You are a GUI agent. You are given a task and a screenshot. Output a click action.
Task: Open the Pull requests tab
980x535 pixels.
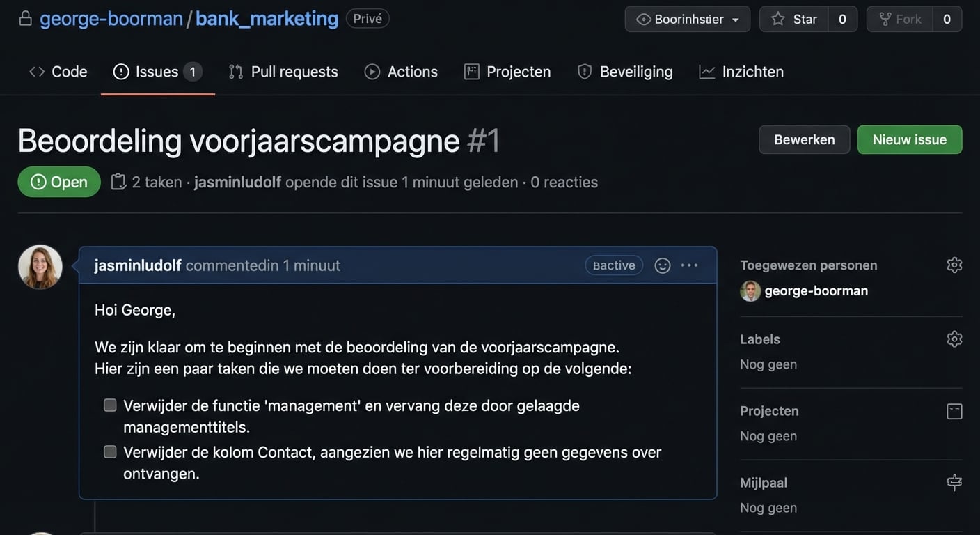(283, 71)
